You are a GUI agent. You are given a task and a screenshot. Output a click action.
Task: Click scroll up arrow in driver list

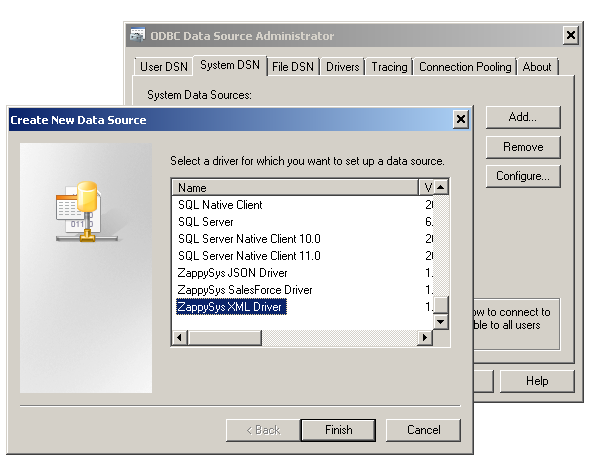coord(441,187)
